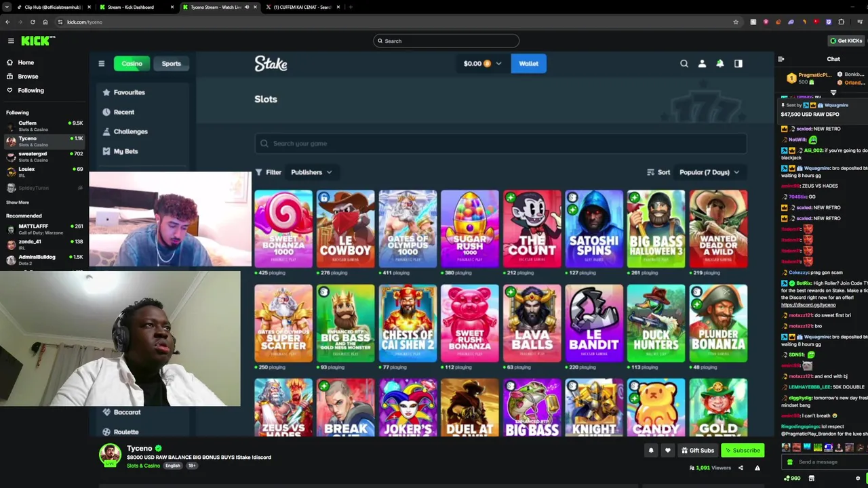Screen dimensions: 868x488
Task: Open Satoshi Spins slot game
Action: (x=594, y=229)
